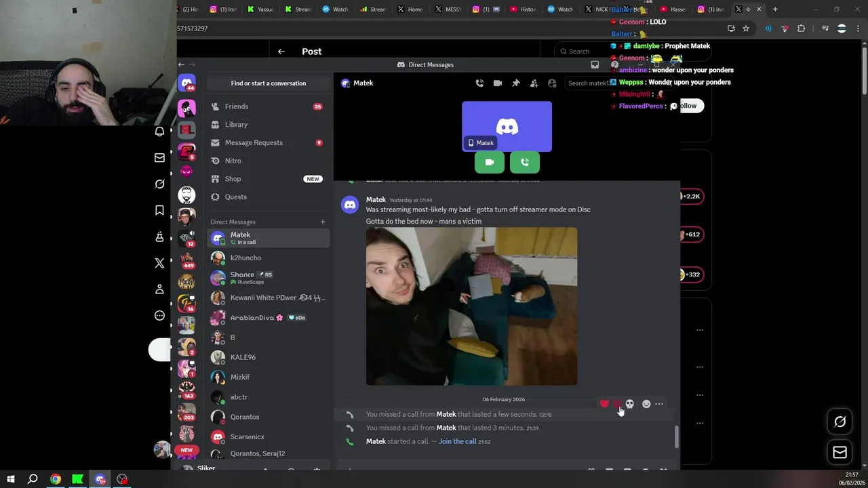
Task: Start a voice call from header phone icon
Action: pos(479,83)
